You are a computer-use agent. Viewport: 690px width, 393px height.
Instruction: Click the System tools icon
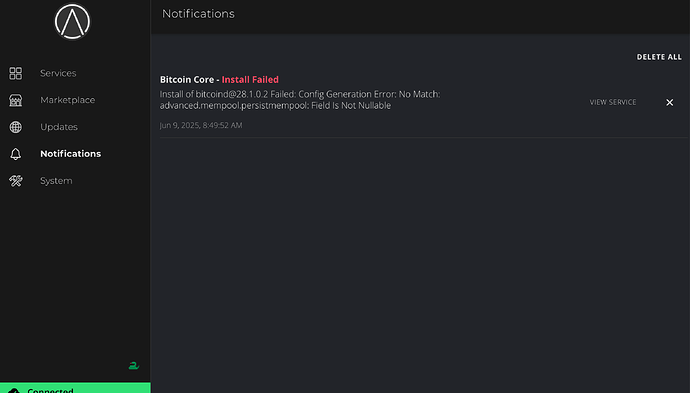click(x=15, y=181)
